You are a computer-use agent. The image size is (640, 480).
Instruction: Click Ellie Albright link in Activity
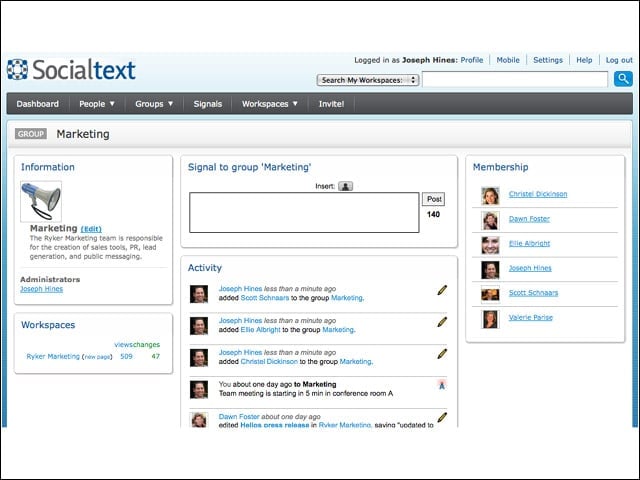click(260, 330)
